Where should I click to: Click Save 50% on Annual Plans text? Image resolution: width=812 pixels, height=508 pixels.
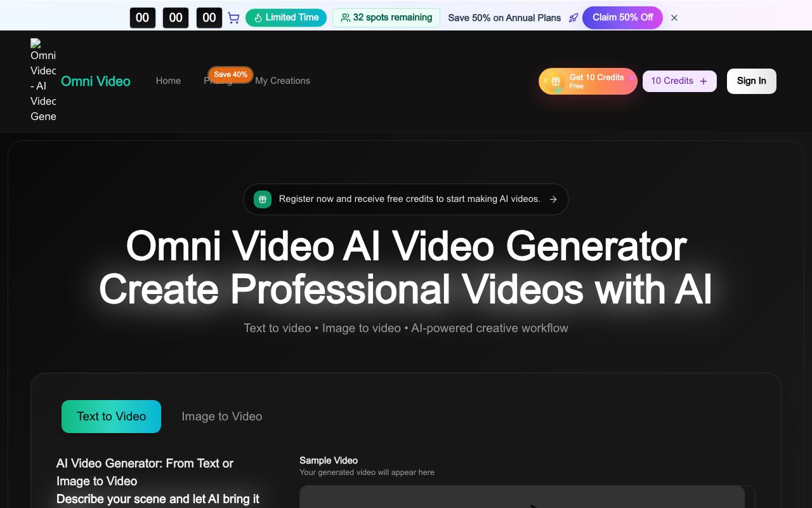[x=504, y=18]
